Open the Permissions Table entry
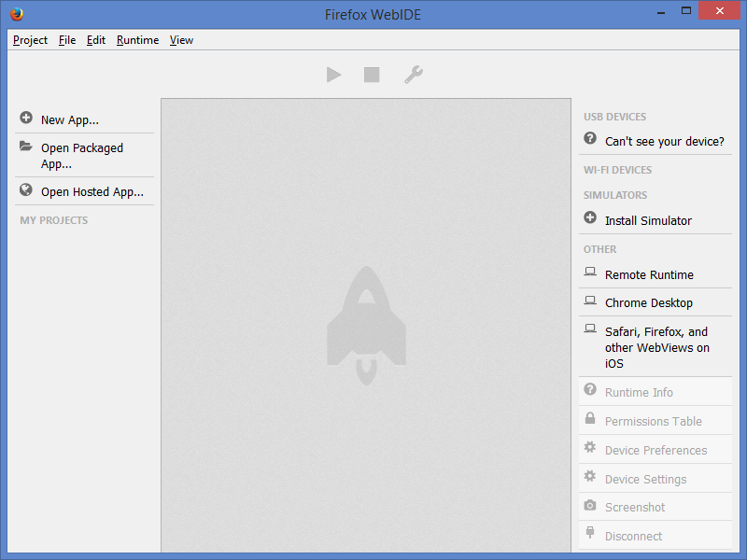This screenshot has height=560, width=747. (655, 421)
